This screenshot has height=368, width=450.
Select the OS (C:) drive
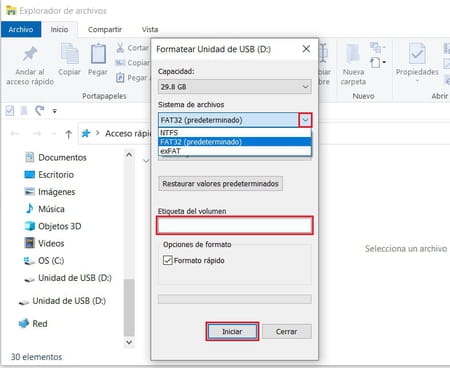click(x=51, y=261)
